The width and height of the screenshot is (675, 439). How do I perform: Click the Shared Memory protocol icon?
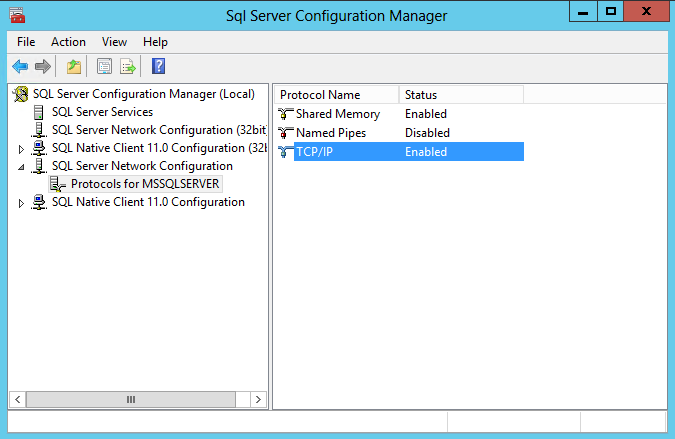(x=285, y=114)
